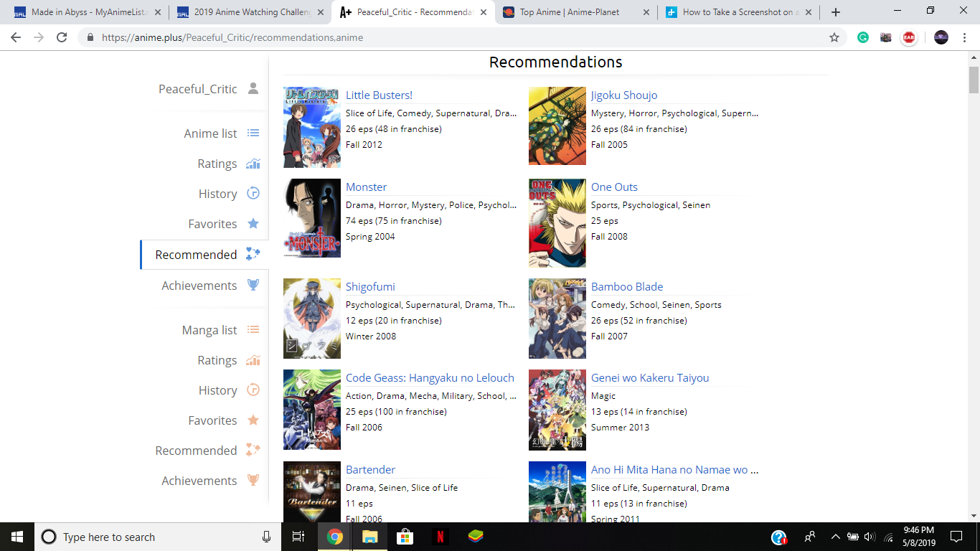Click the anime Achievements trophy icon
Image resolution: width=980 pixels, height=551 pixels.
(253, 285)
